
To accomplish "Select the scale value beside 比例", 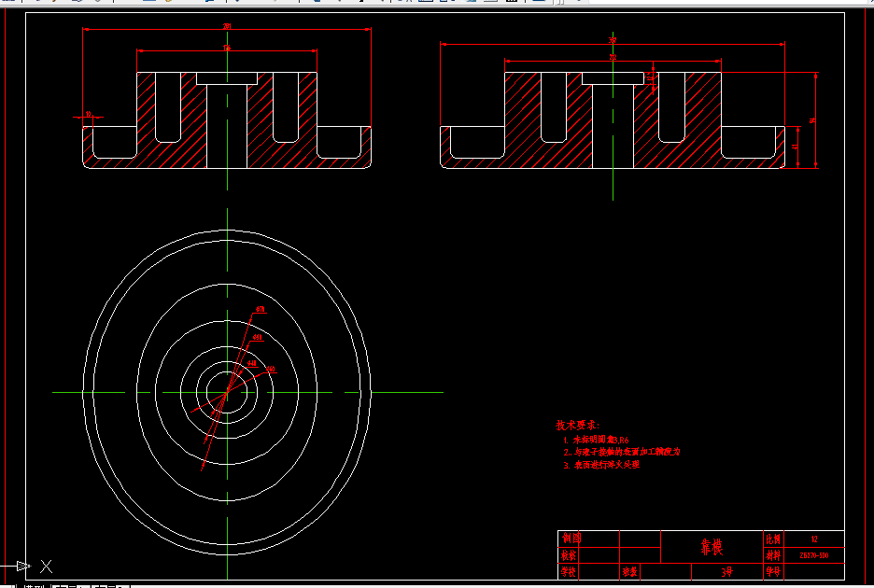I will pyautogui.click(x=814, y=539).
